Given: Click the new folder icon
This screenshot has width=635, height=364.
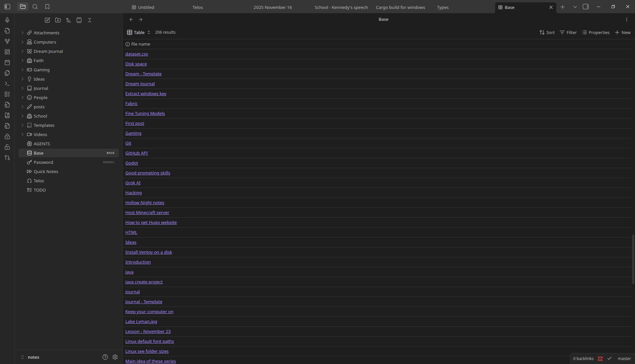Looking at the screenshot, I should [x=58, y=20].
